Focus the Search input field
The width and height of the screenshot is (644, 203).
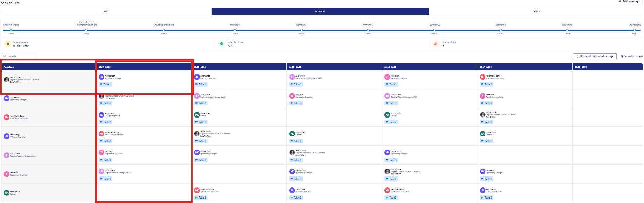[21, 56]
